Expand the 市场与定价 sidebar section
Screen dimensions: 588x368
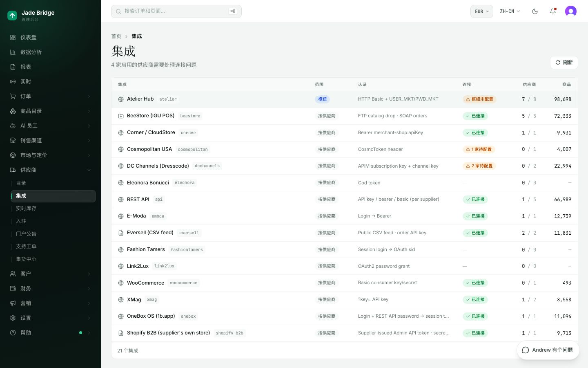[51, 155]
